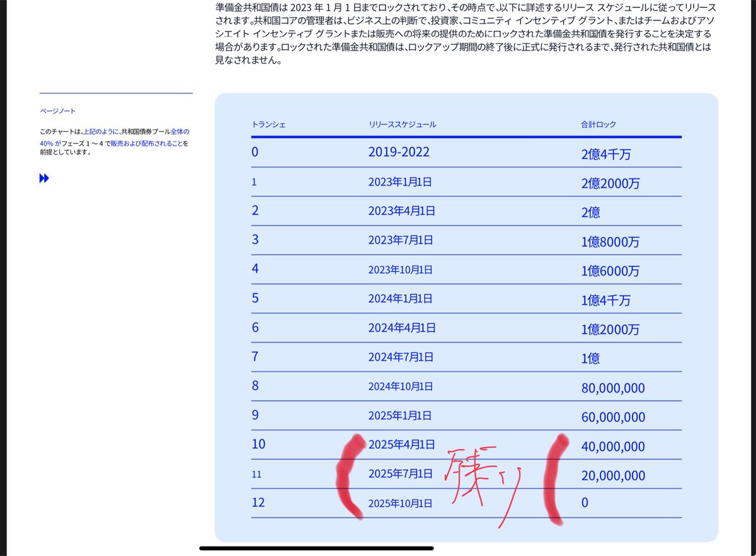The height and width of the screenshot is (556, 756).
Task: Click the 40,000,000 total lock value
Action: click(x=613, y=446)
